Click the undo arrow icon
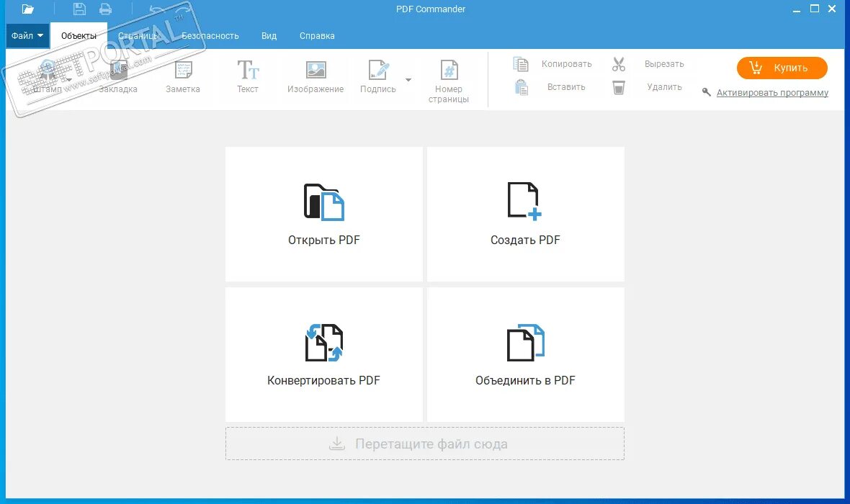 156,9
